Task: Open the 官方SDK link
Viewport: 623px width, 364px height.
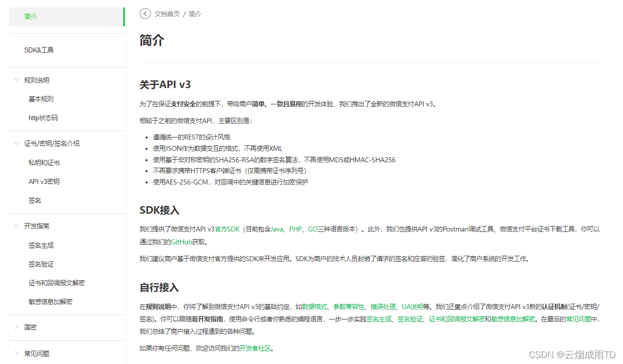Action: pos(227,229)
